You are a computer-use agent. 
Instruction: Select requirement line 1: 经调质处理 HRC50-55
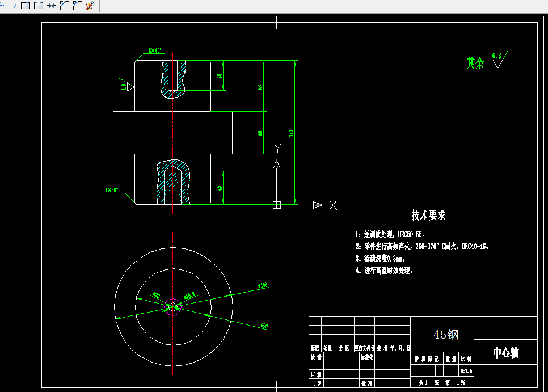pos(390,234)
